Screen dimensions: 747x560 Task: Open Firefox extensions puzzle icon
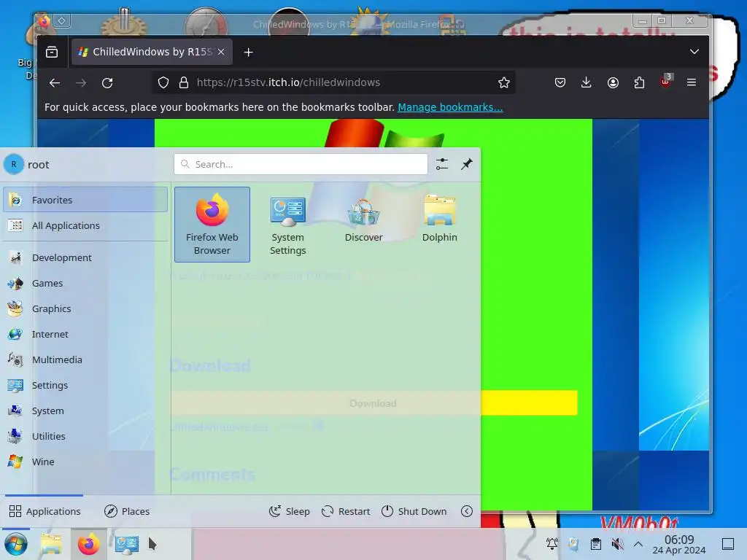639,83
